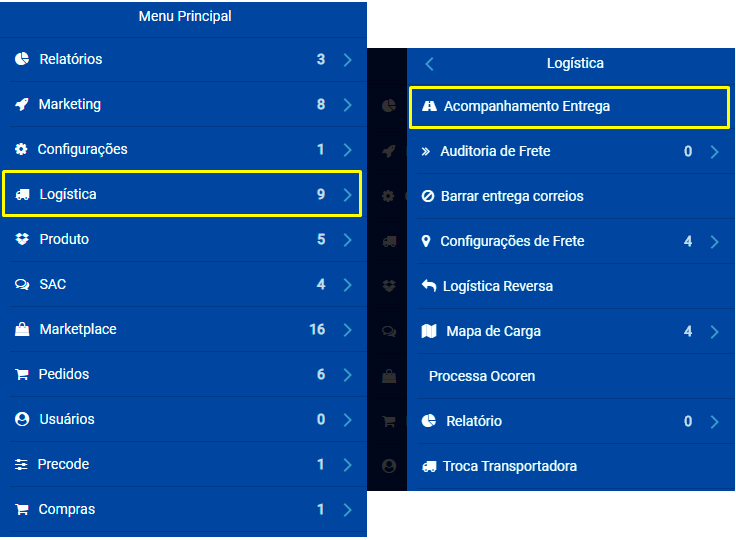Expand the Pedidos menu arrow
736x540 pixels.
point(347,375)
